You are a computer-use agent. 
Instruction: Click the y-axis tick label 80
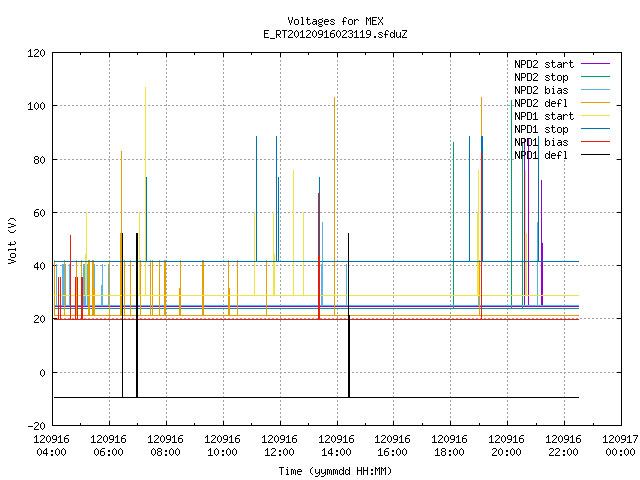point(40,160)
